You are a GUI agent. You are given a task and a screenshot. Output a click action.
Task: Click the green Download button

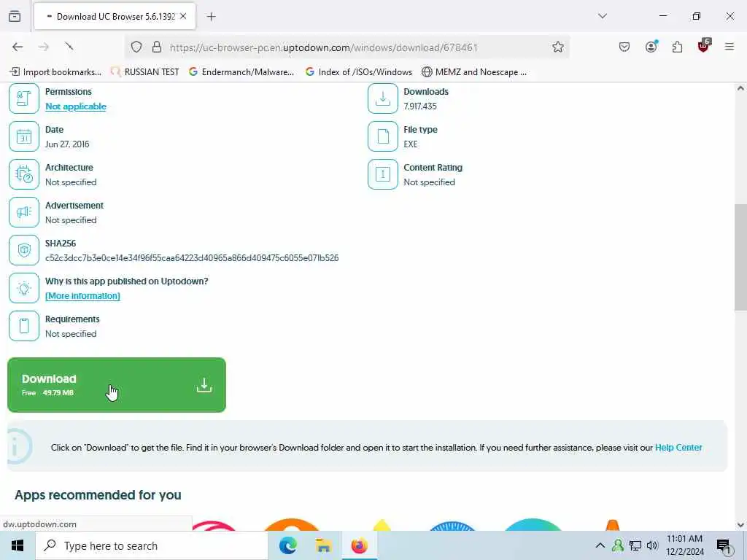[117, 385]
